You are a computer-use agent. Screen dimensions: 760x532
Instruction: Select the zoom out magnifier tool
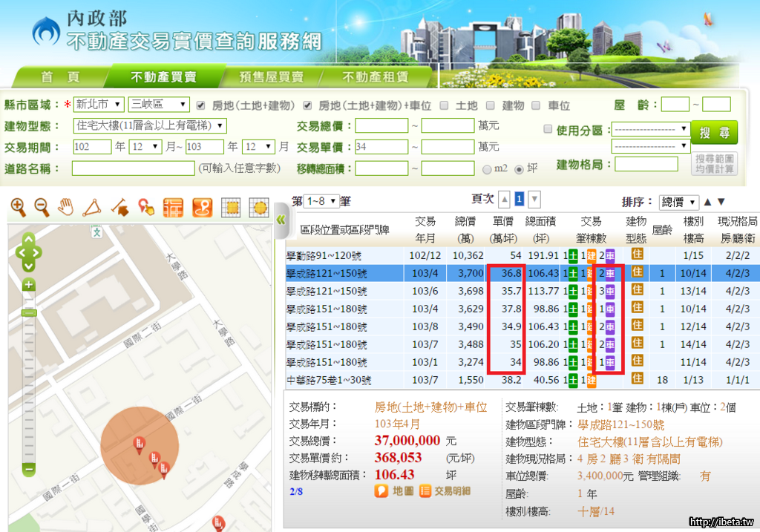coord(42,207)
